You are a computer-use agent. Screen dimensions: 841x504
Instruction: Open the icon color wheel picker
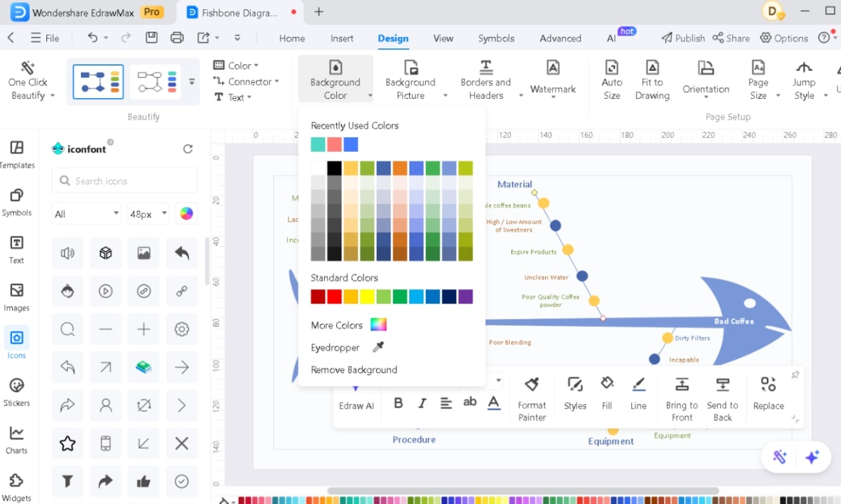pos(186,214)
